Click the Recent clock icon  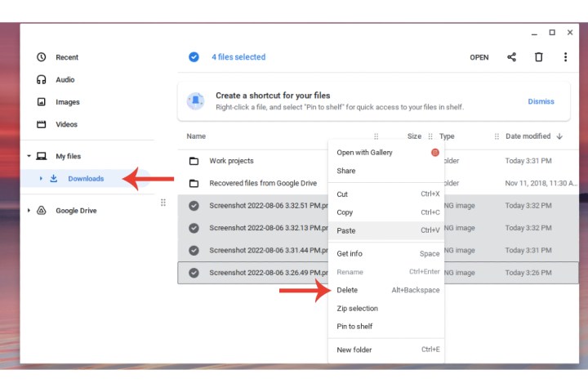click(x=42, y=57)
